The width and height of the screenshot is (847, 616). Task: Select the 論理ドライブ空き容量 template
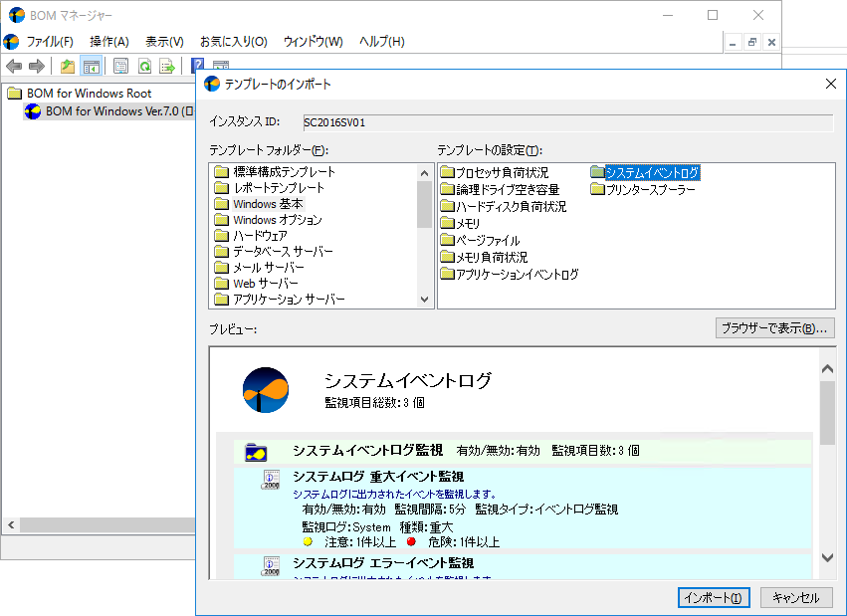[x=508, y=189]
